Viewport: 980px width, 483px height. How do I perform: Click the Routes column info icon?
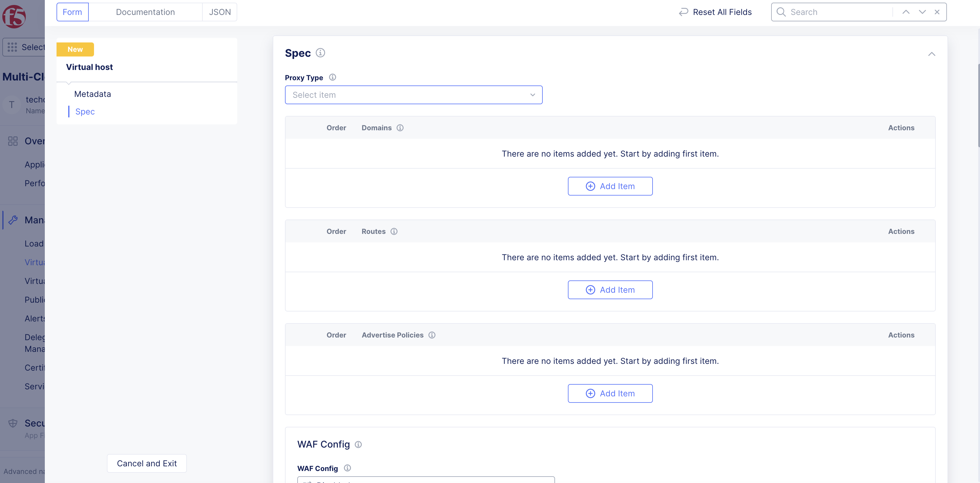394,231
